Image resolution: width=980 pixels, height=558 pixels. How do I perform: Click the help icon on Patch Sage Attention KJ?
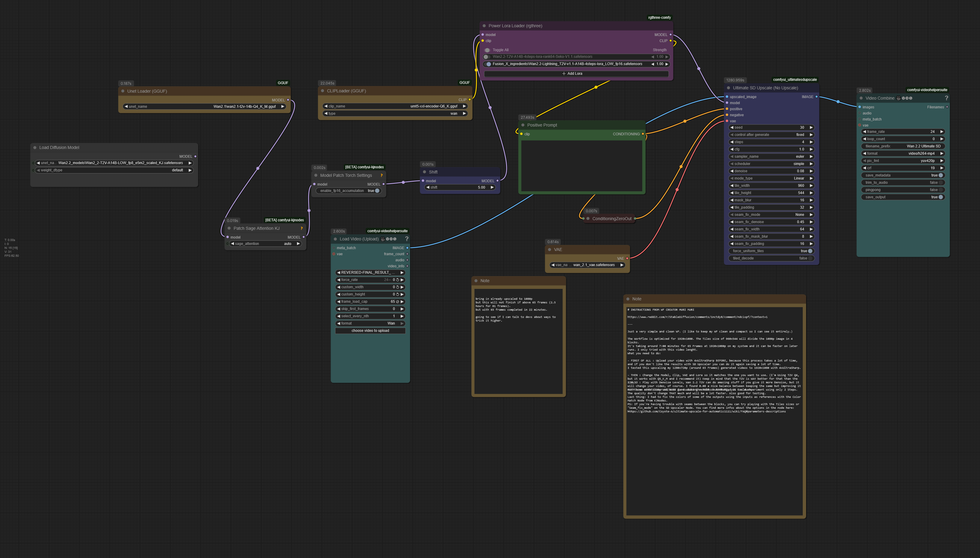pyautogui.click(x=302, y=228)
